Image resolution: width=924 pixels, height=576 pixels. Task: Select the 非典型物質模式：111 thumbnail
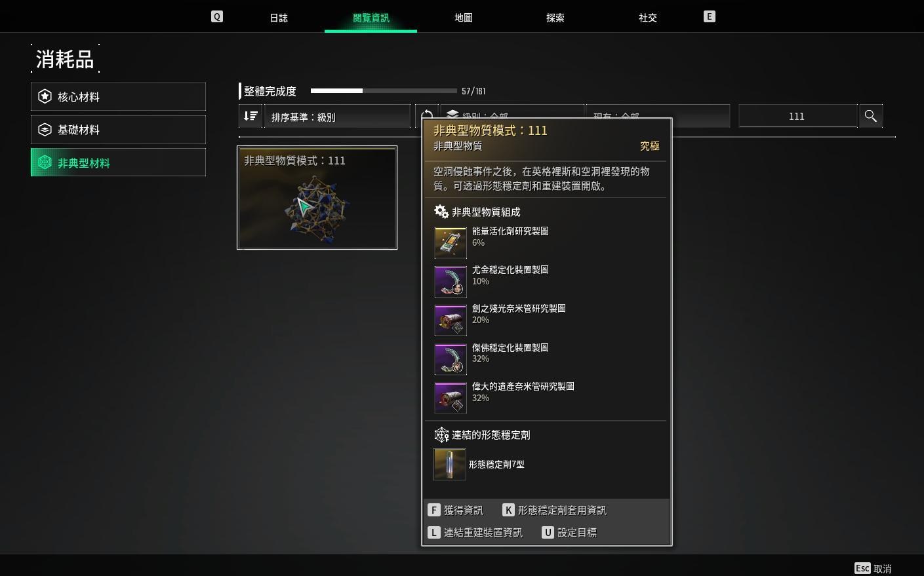(x=317, y=197)
